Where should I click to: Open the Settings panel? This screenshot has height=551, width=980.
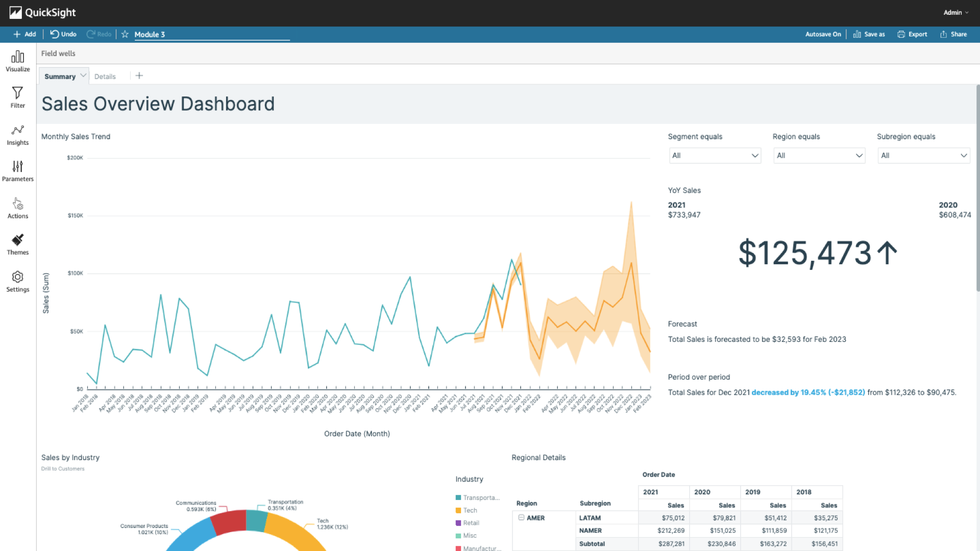tap(18, 282)
